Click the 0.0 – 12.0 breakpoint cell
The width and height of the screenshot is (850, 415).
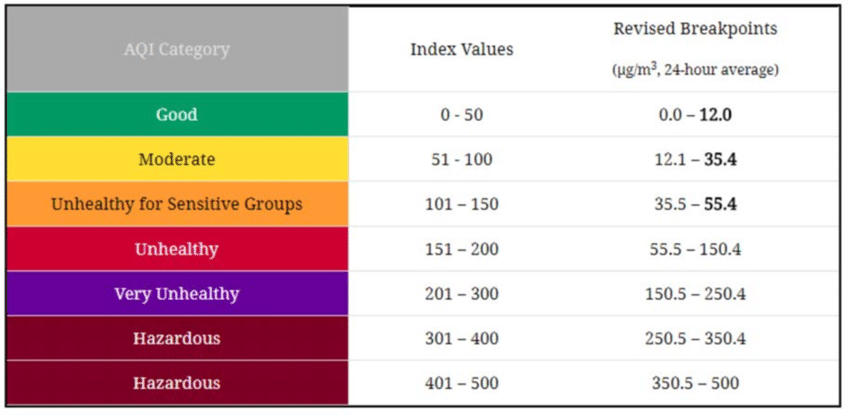click(x=695, y=115)
